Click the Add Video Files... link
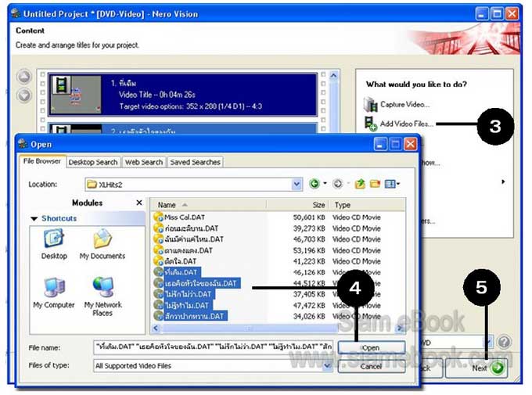 point(407,124)
